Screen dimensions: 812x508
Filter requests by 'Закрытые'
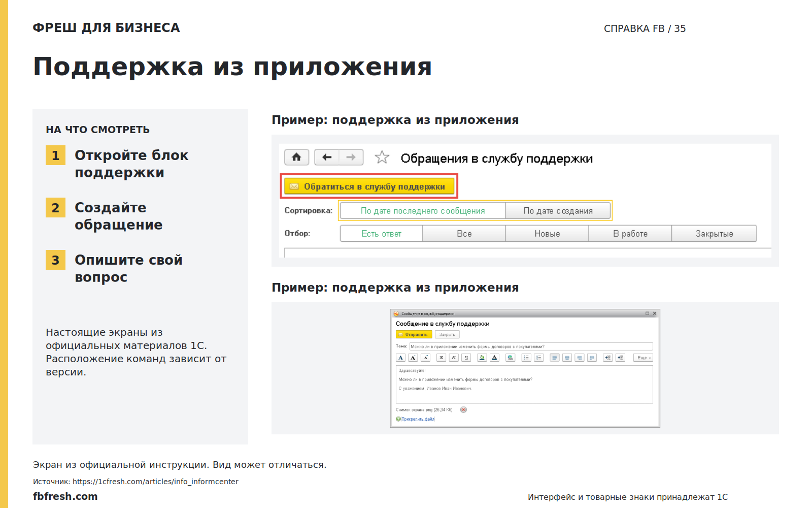714,234
